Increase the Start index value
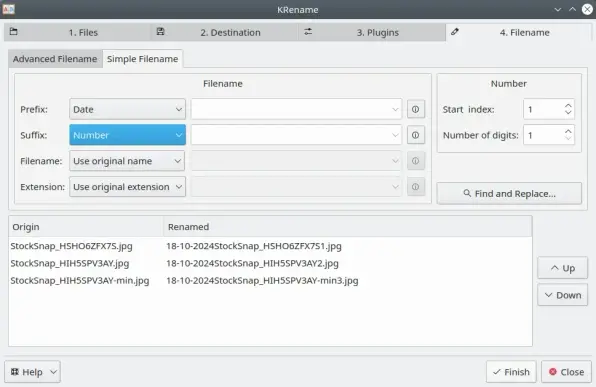This screenshot has height=387, width=596. 568,106
